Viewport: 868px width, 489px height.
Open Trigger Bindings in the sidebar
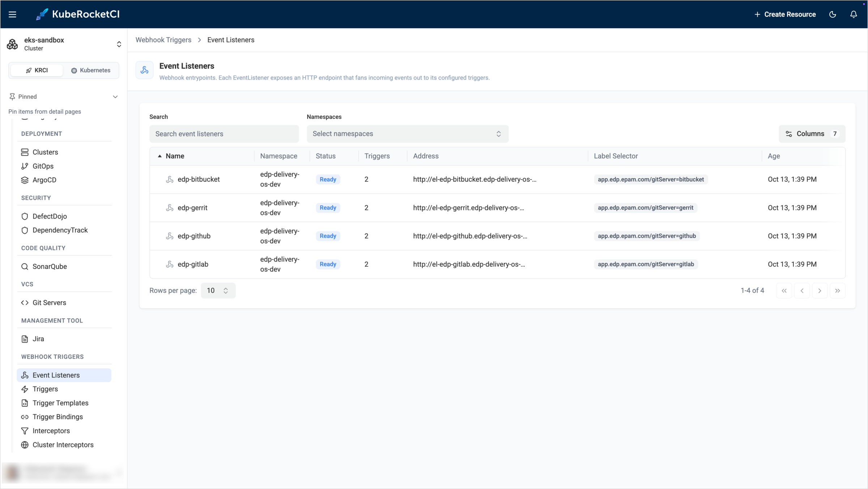(x=64, y=417)
